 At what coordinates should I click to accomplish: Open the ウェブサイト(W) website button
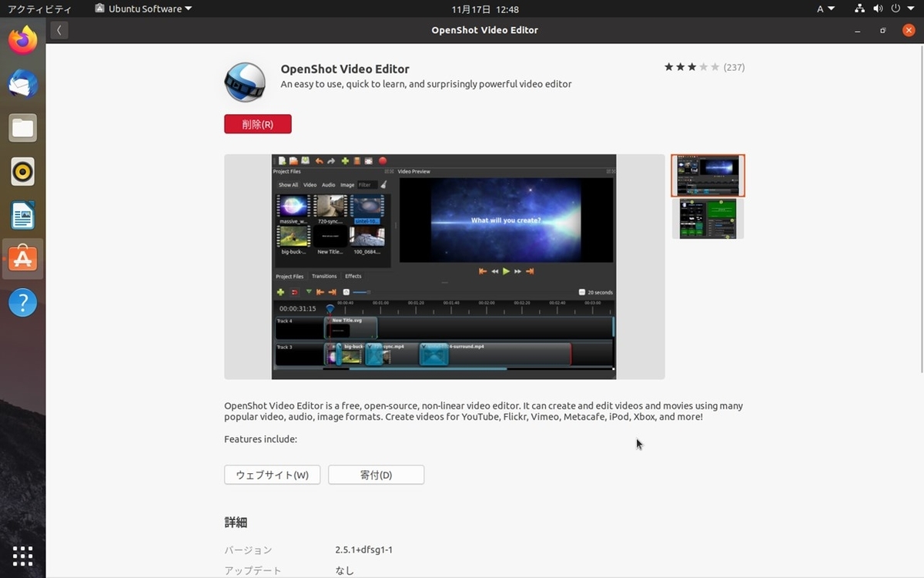click(272, 475)
